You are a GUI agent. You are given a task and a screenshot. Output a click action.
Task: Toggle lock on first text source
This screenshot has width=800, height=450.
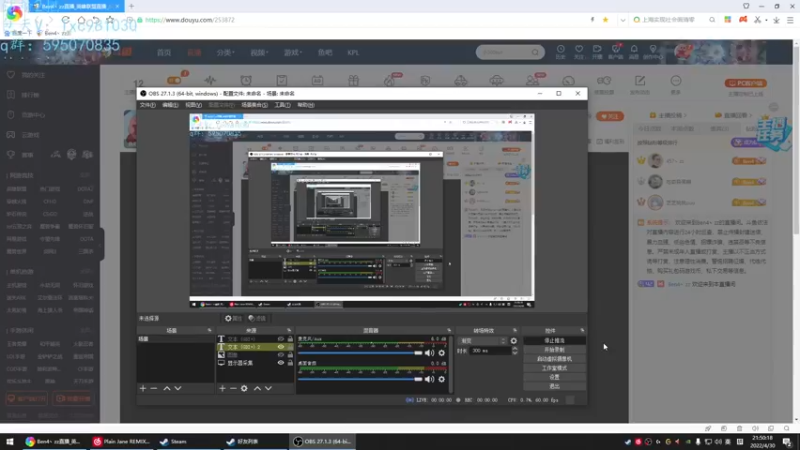(x=290, y=339)
